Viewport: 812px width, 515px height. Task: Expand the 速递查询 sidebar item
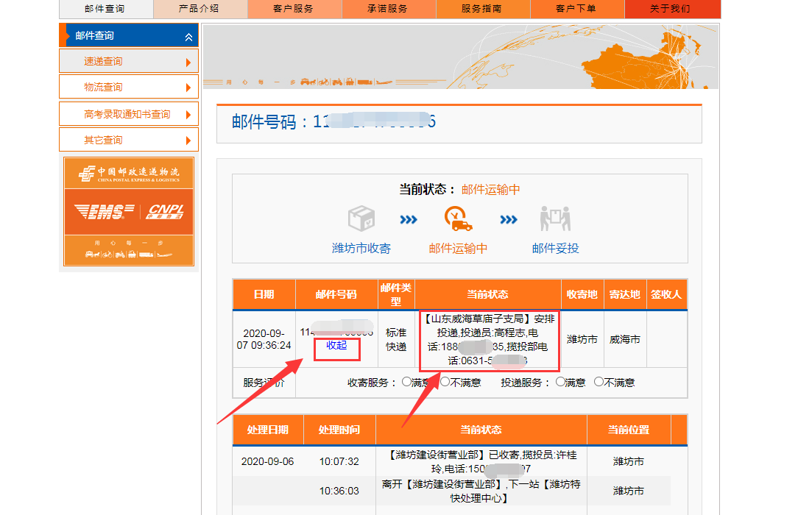click(x=188, y=63)
